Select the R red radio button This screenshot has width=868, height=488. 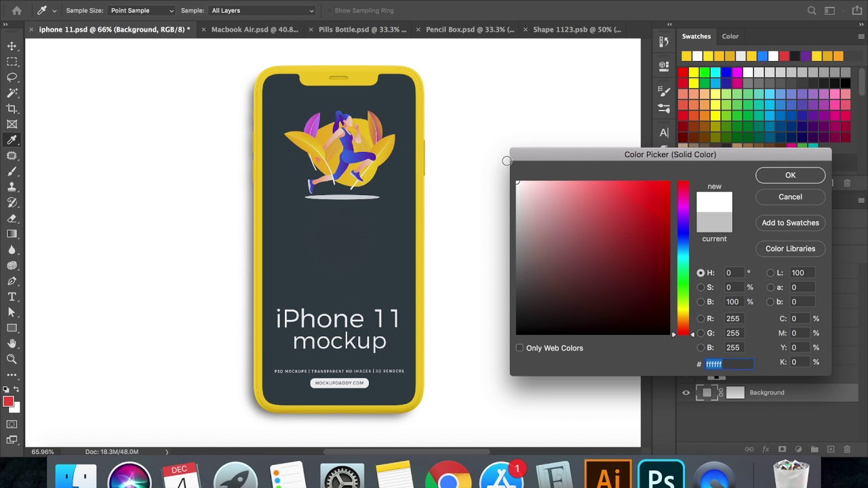point(701,319)
